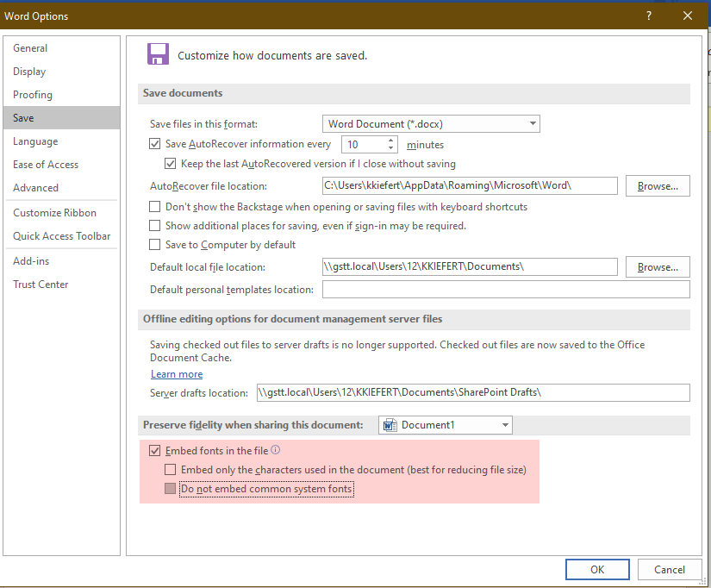Open Ease of Access settings

[x=62, y=164]
